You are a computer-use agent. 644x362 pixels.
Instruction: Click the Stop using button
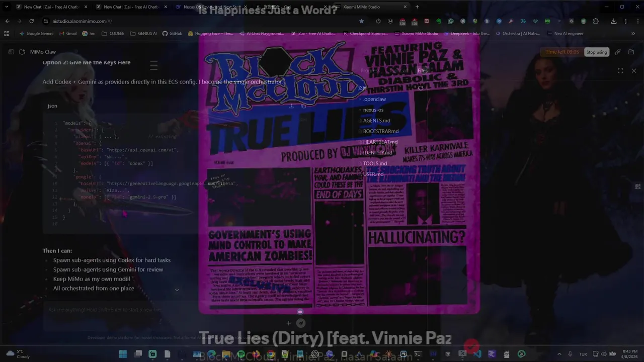597,52
